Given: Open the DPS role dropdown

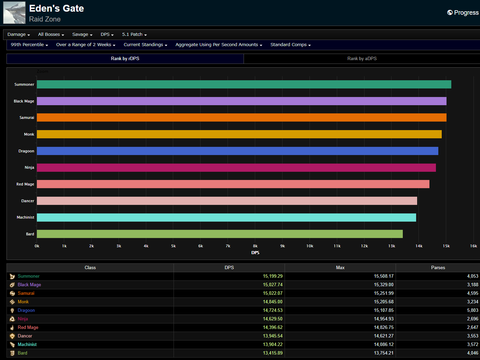Looking at the screenshot, I should [x=107, y=34].
